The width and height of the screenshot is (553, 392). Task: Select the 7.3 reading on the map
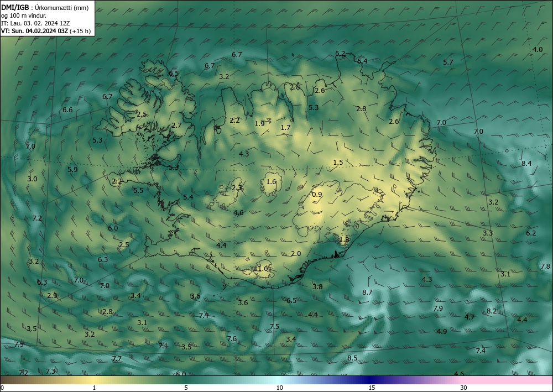(50, 371)
